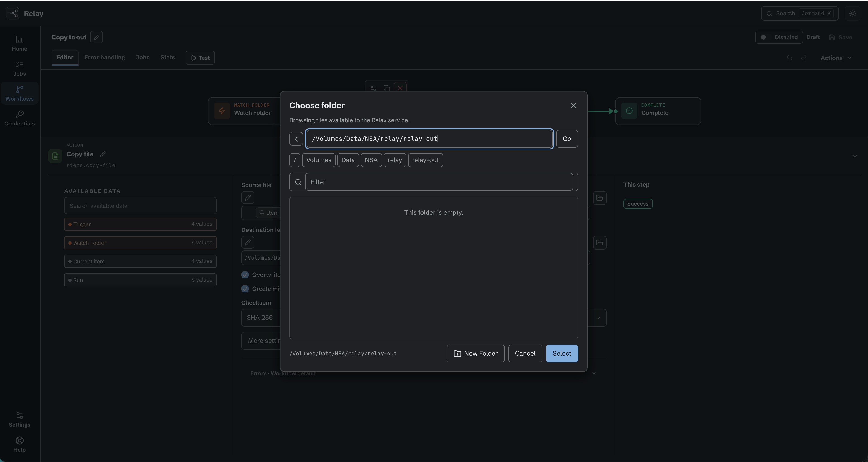Click the Relay logo icon

coord(13,14)
